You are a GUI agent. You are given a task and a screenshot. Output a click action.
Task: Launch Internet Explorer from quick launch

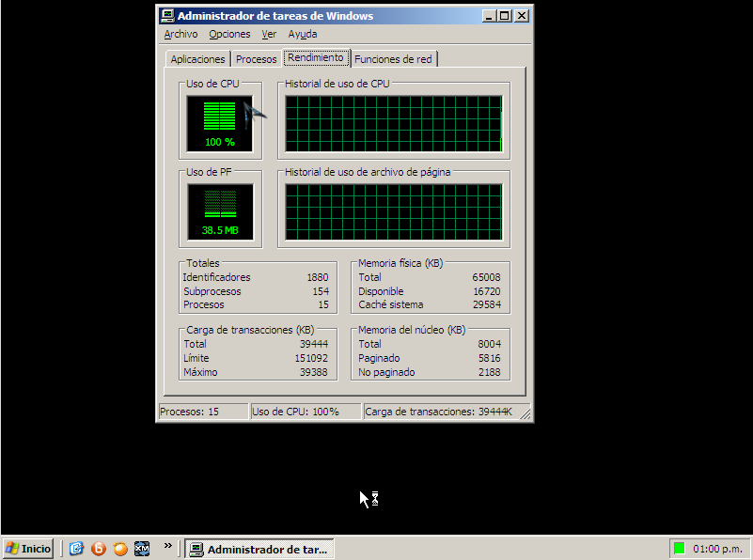(x=76, y=549)
